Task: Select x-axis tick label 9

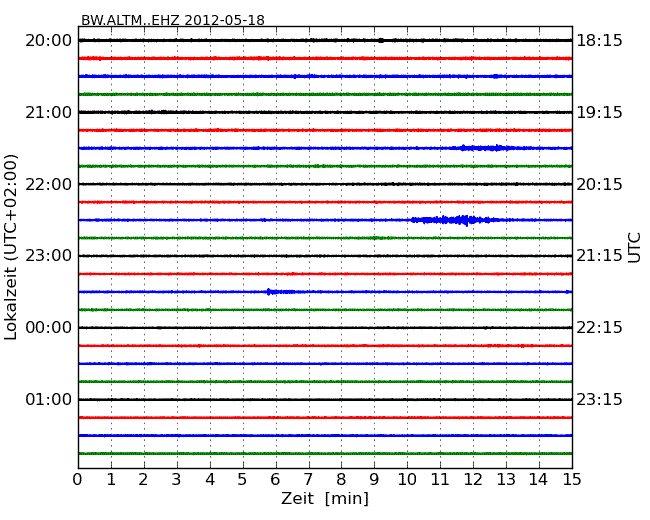Action: (374, 479)
